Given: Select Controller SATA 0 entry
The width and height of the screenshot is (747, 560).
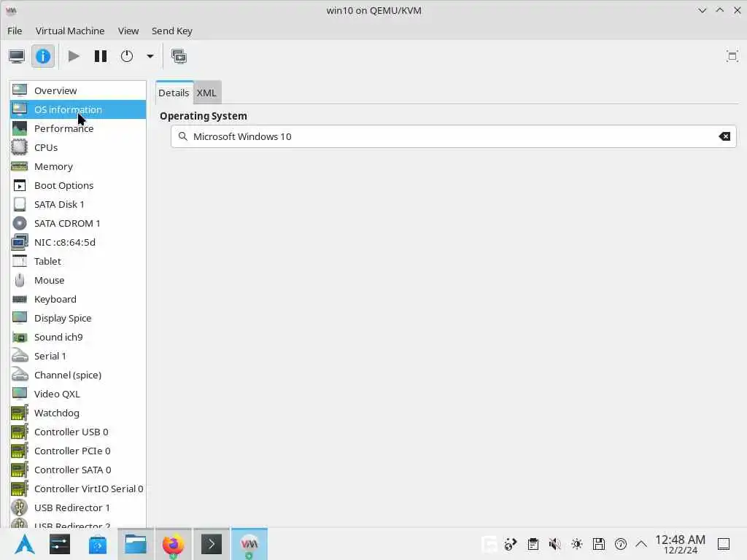Looking at the screenshot, I should (78, 470).
